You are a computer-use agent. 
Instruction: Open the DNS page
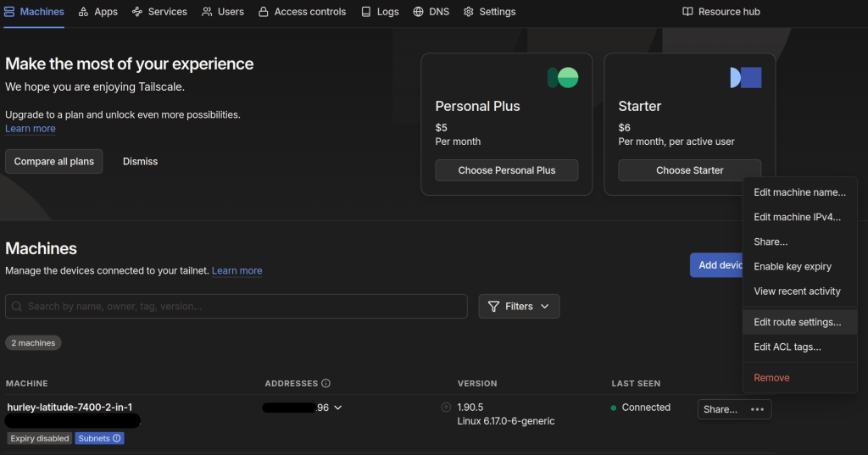[431, 12]
